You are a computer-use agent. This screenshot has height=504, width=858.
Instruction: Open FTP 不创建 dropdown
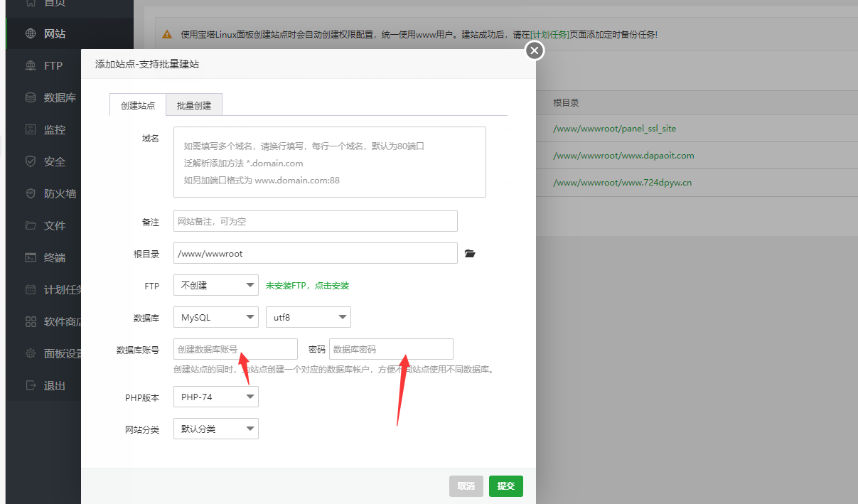[216, 285]
